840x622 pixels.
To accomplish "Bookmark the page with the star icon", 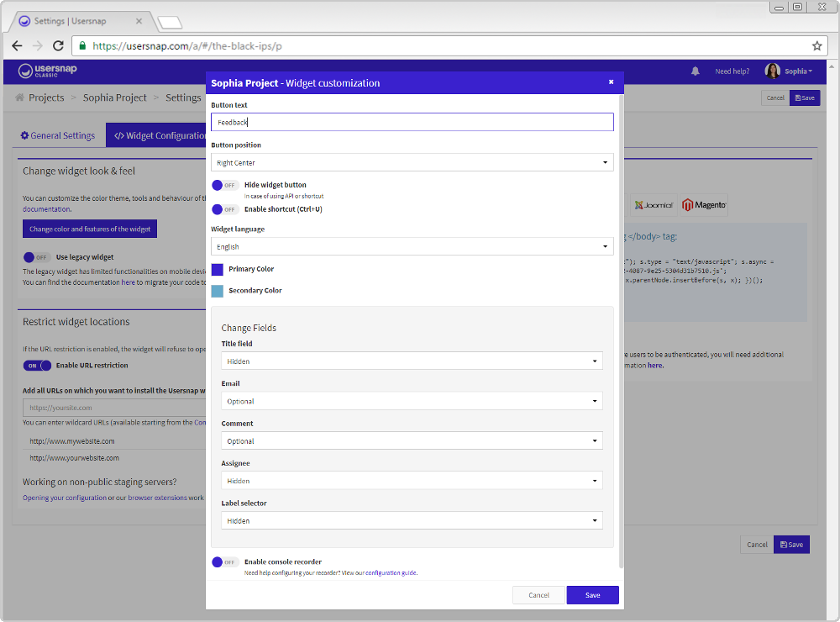I will 816,46.
